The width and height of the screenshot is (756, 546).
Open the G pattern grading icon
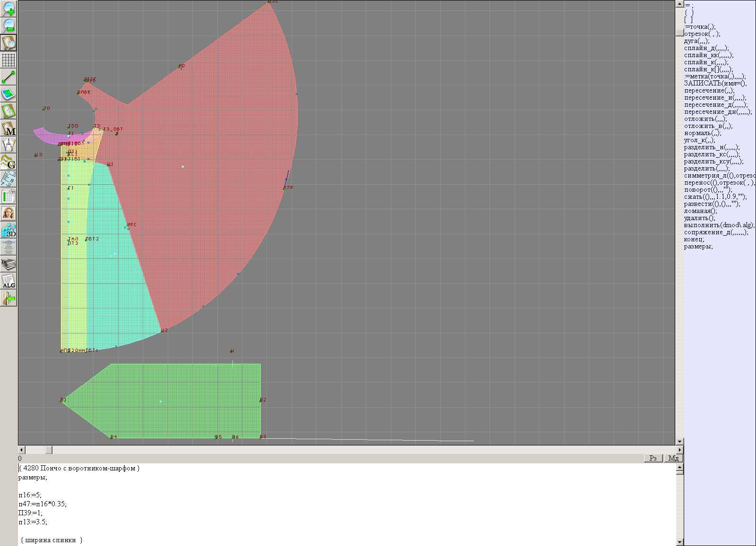point(9,162)
